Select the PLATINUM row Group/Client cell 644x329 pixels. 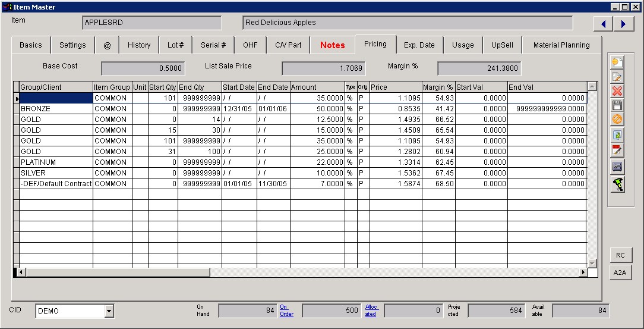(x=56, y=162)
